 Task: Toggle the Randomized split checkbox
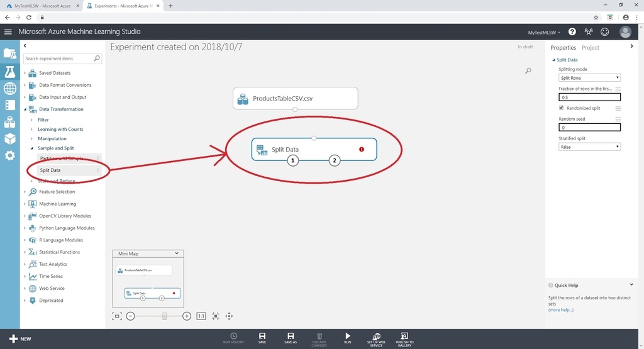click(x=562, y=108)
